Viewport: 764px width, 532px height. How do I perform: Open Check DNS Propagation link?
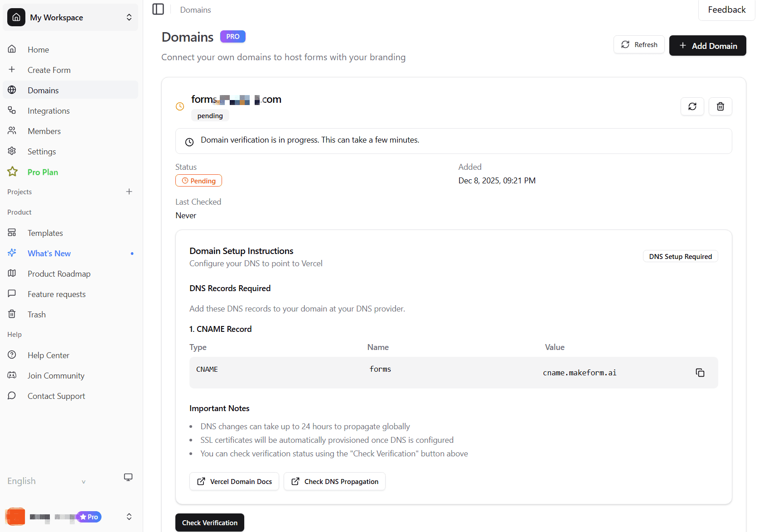pyautogui.click(x=334, y=481)
